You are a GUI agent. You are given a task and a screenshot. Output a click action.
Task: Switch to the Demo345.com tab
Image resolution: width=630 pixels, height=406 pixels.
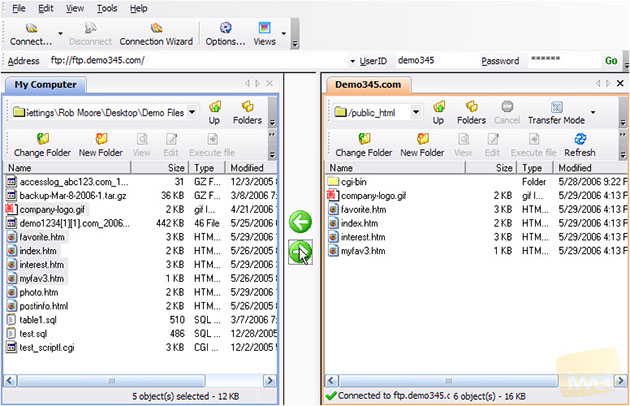pyautogui.click(x=368, y=86)
